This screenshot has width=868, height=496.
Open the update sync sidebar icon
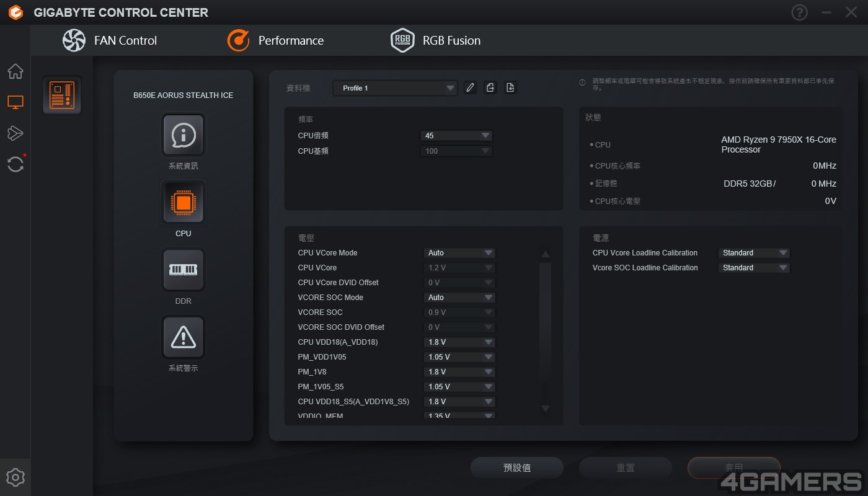click(15, 164)
